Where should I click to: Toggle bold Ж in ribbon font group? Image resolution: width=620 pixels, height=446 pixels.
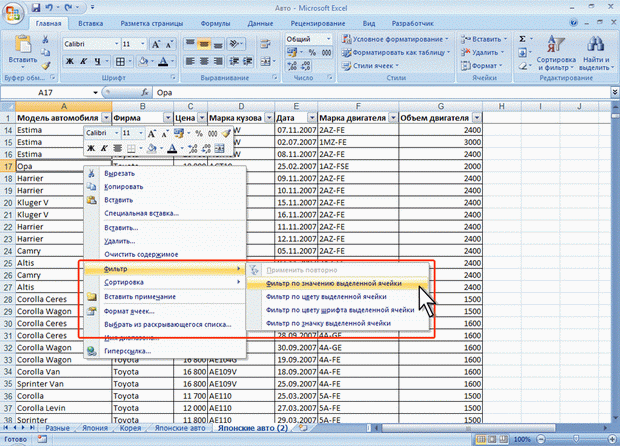[70, 61]
